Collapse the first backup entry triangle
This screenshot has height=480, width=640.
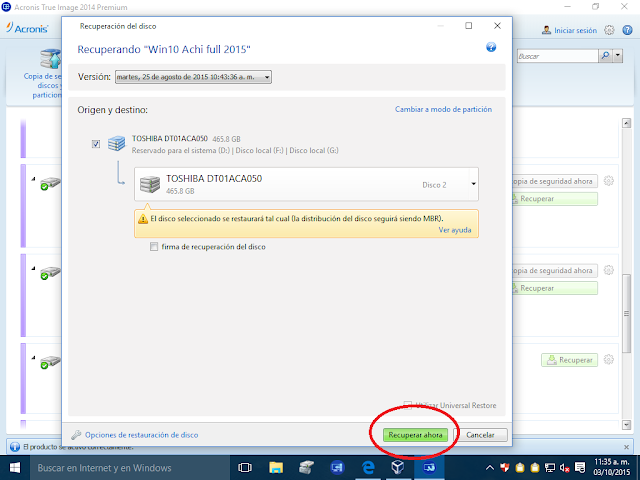(33, 179)
